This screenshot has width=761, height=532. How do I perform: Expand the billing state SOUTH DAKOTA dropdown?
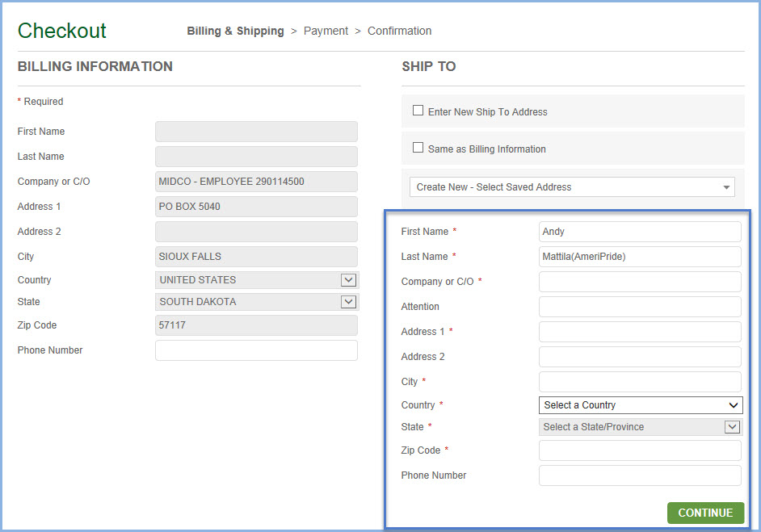(x=257, y=302)
